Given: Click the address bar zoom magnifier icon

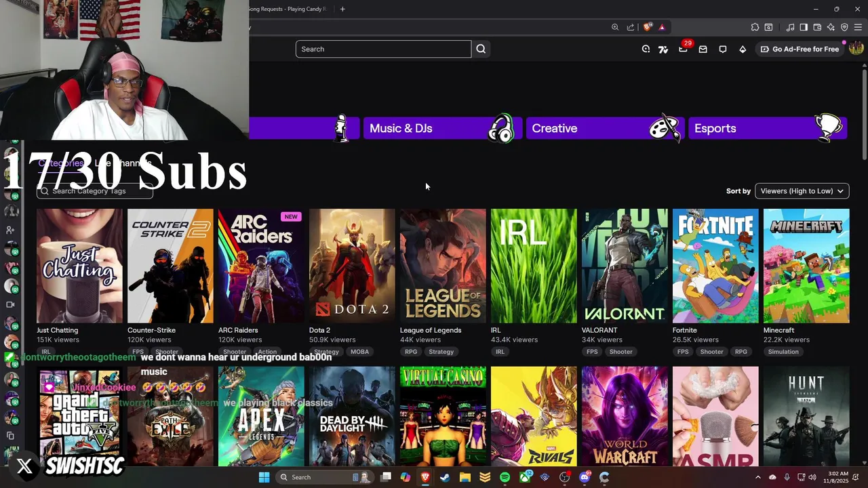Looking at the screenshot, I should [x=615, y=27].
